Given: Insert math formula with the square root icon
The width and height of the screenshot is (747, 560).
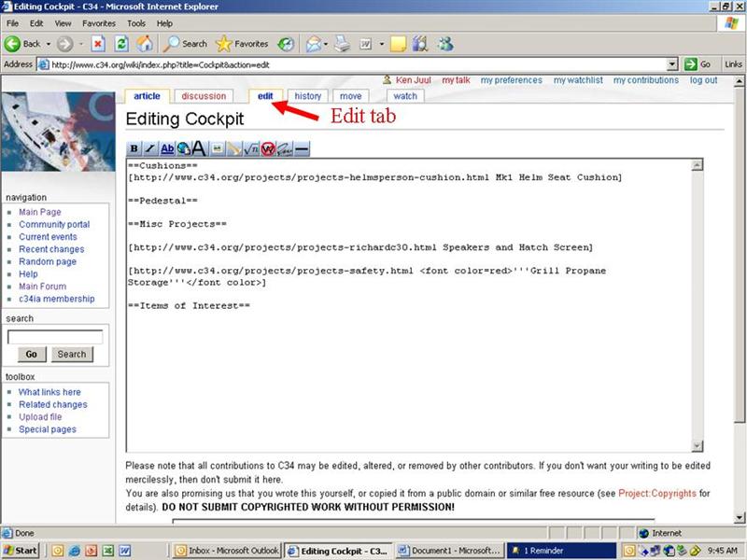Looking at the screenshot, I should coord(250,148).
